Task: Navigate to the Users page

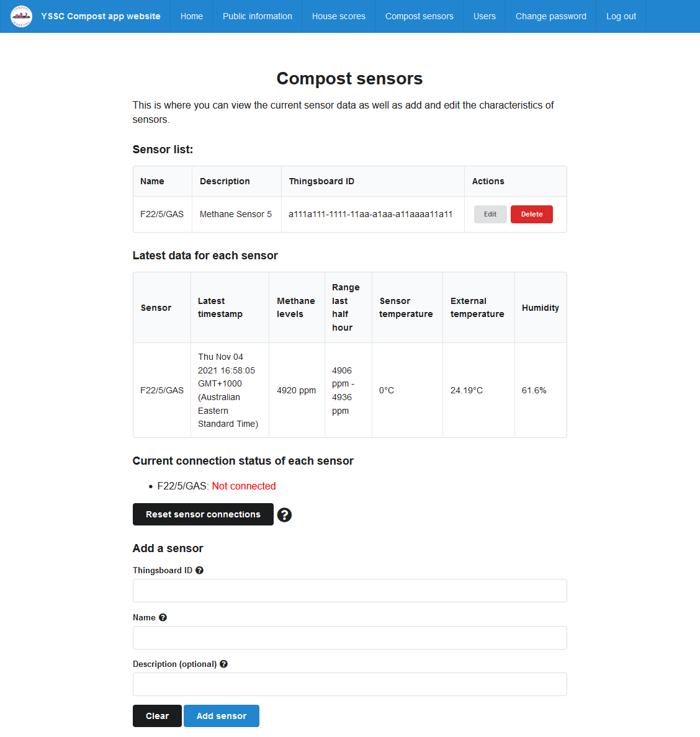Action: pos(484,16)
